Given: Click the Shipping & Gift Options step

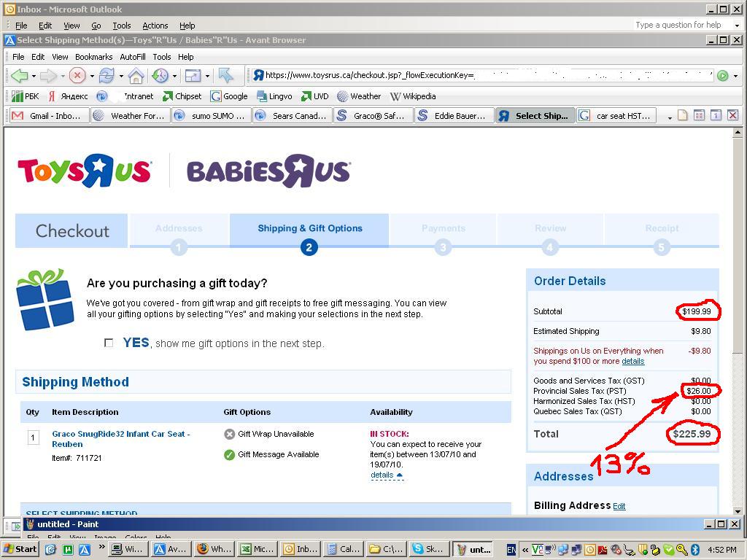Looking at the screenshot, I should [x=309, y=230].
